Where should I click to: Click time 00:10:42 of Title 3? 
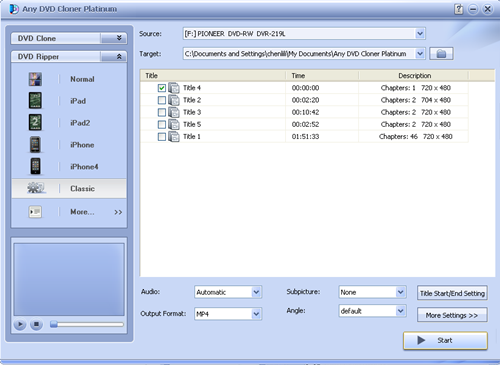pos(305,112)
